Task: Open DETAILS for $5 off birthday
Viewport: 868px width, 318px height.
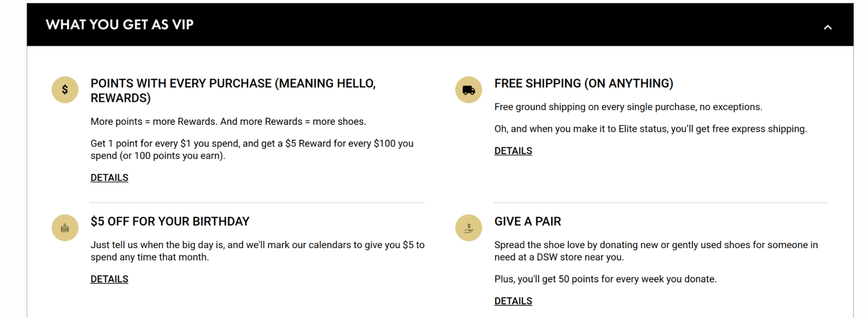Action: (109, 279)
